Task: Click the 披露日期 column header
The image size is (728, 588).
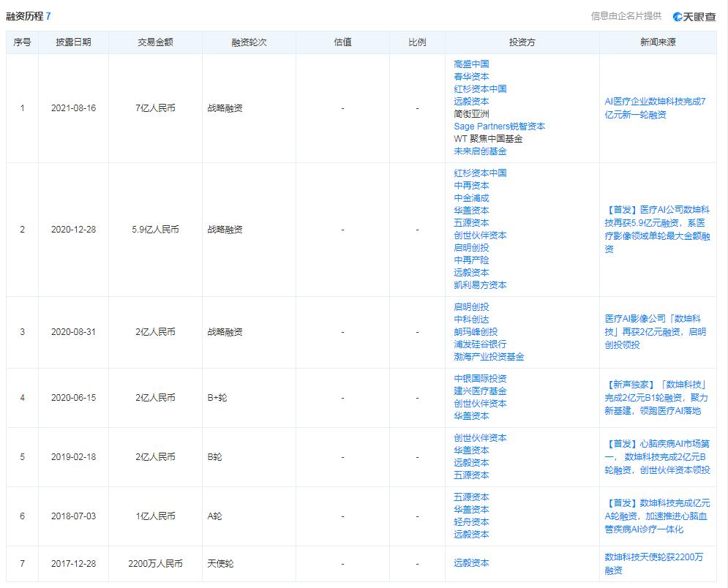Action: pos(73,42)
